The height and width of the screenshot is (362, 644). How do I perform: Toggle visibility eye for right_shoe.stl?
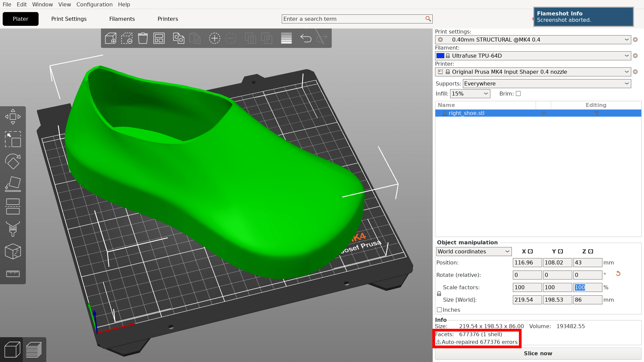click(543, 113)
